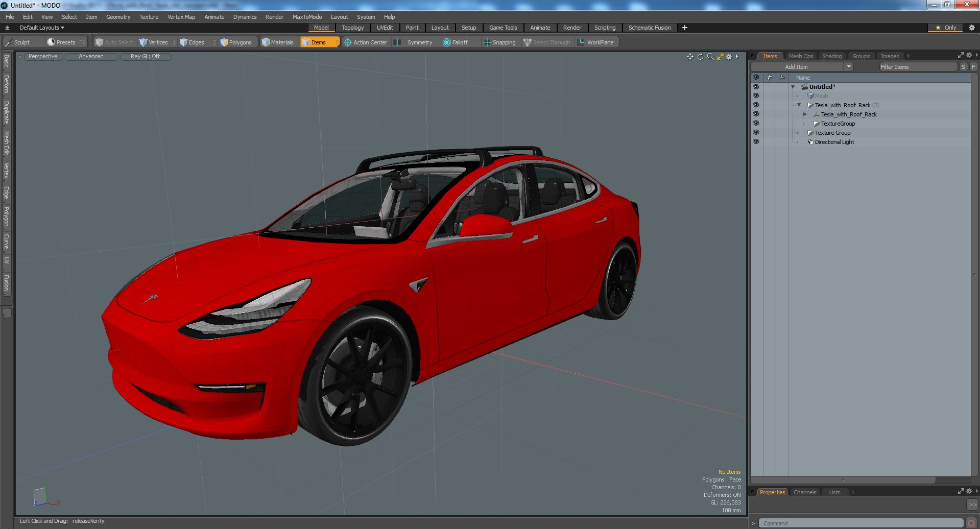The image size is (980, 529).
Task: Open the Add Item dropdown arrow
Action: [x=849, y=67]
